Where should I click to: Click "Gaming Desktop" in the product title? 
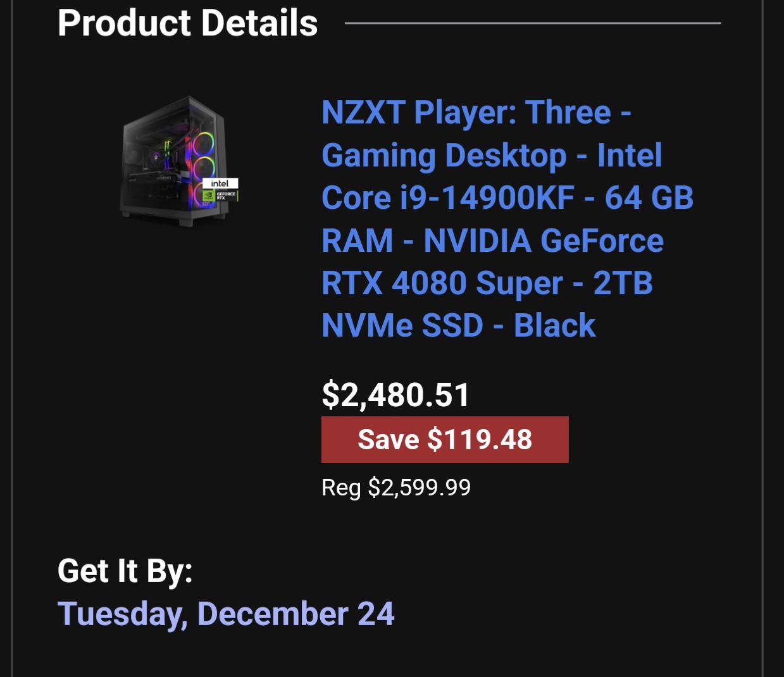click(444, 155)
